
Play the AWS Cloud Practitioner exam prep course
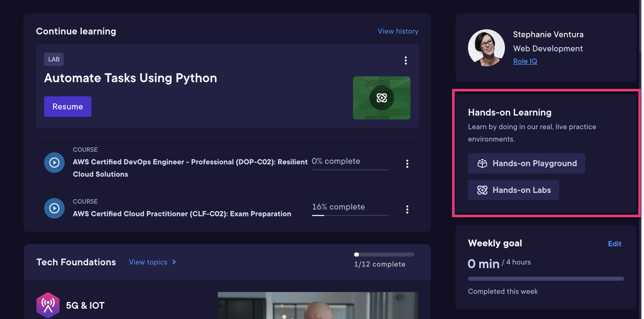coord(54,208)
